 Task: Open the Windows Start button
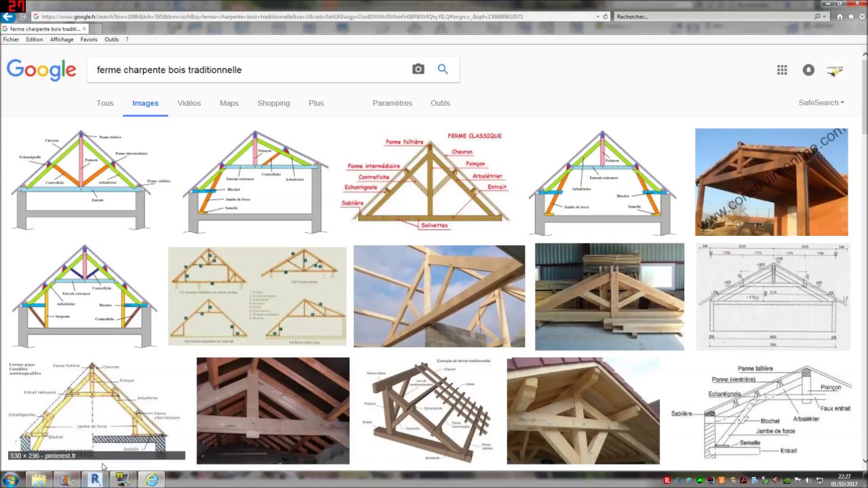10,480
